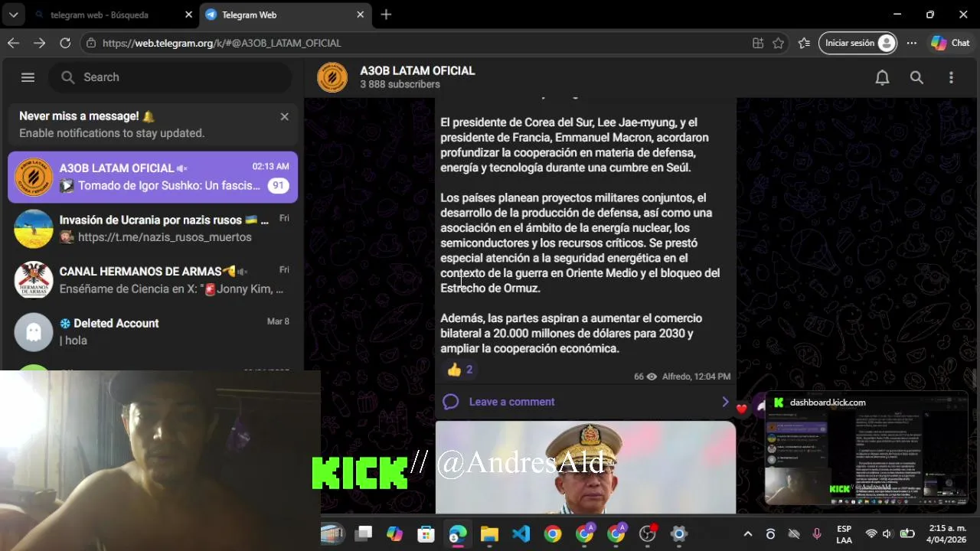Viewport: 980px width, 551px height.
Task: Add thumbs up reaction to post
Action: click(x=460, y=370)
